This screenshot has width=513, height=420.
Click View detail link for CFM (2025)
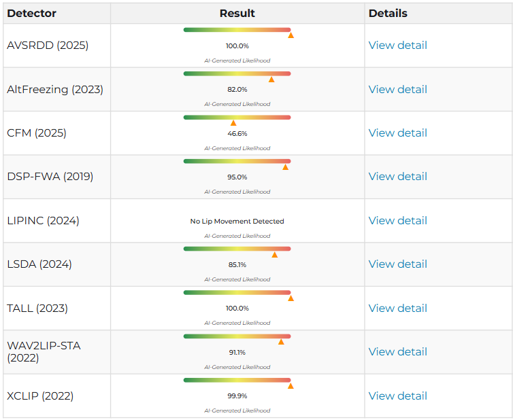tap(397, 133)
